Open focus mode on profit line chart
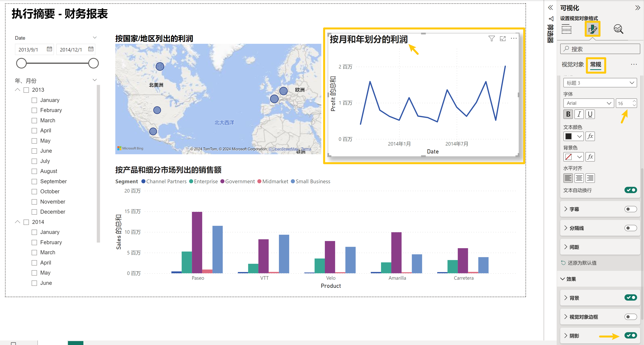 pyautogui.click(x=502, y=38)
